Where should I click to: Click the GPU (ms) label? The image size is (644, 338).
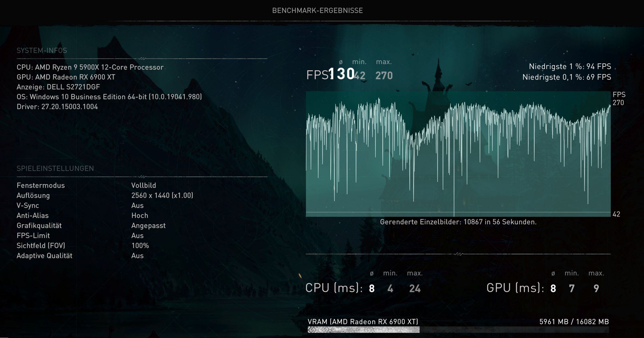(515, 288)
